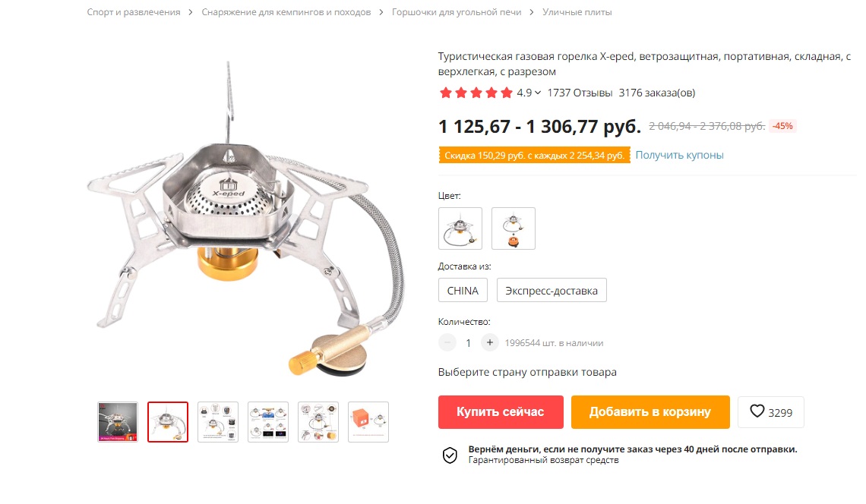Click the Купить сейчас button

[x=501, y=412]
